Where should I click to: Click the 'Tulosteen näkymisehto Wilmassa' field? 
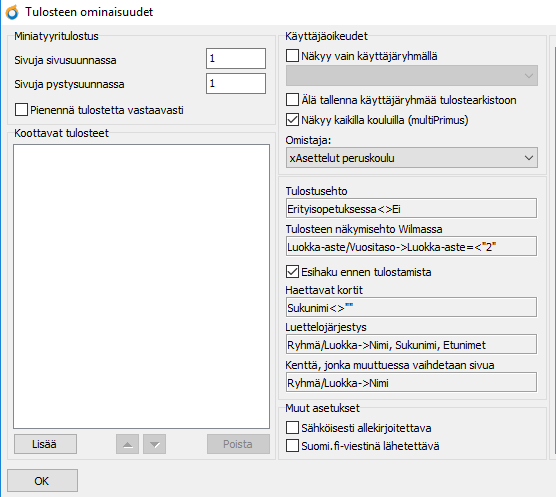pos(411,246)
